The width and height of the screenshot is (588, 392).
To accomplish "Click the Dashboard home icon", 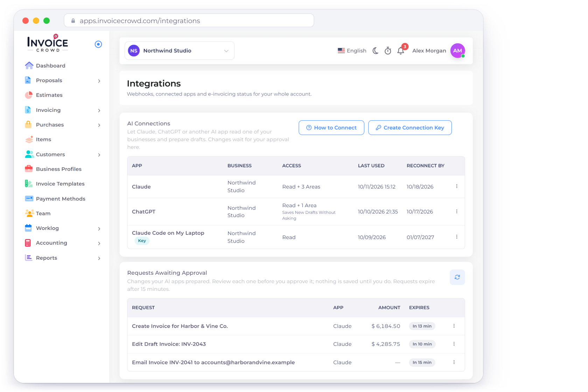I will [x=29, y=65].
